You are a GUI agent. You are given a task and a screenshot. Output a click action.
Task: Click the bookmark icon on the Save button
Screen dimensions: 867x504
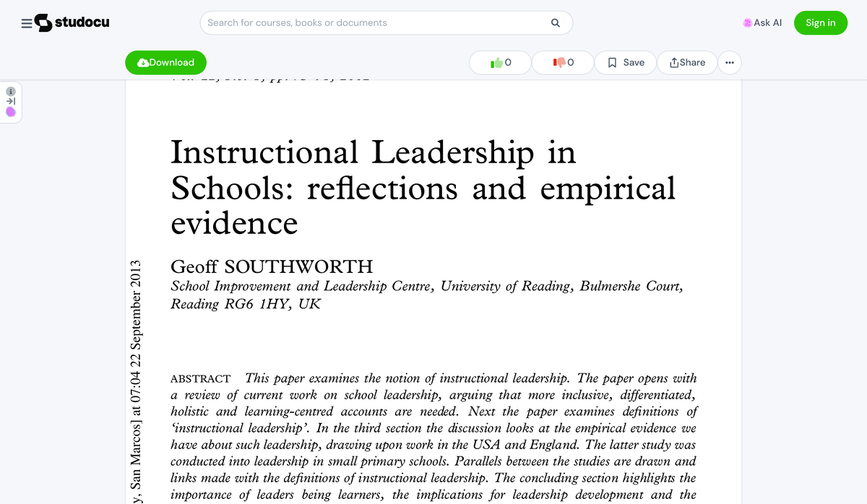(611, 63)
